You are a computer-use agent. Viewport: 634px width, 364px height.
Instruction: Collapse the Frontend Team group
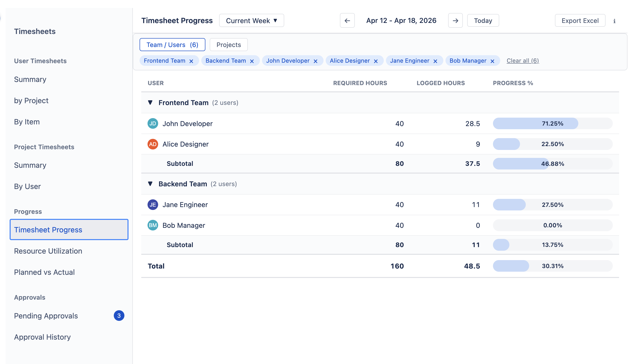coord(150,102)
